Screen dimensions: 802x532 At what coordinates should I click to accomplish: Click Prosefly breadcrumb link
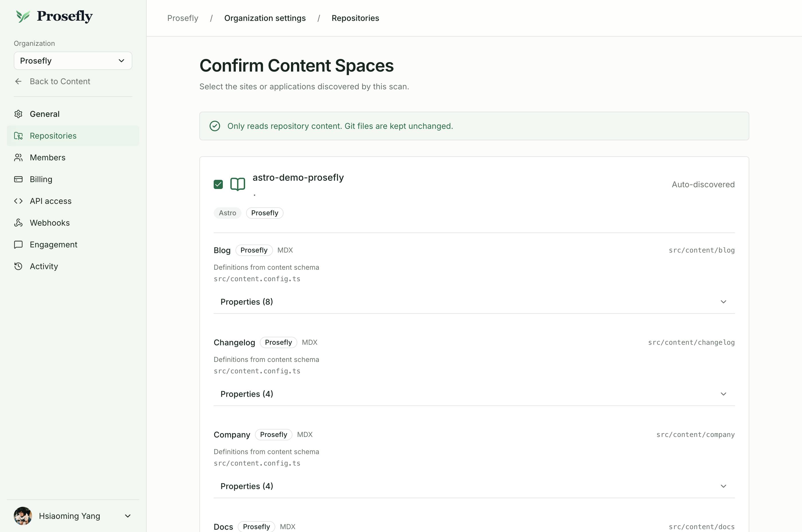pos(182,18)
